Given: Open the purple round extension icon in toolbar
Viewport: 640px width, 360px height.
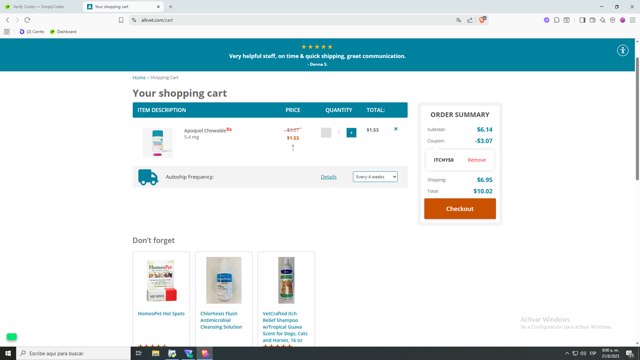Looking at the screenshot, I should (546, 20).
